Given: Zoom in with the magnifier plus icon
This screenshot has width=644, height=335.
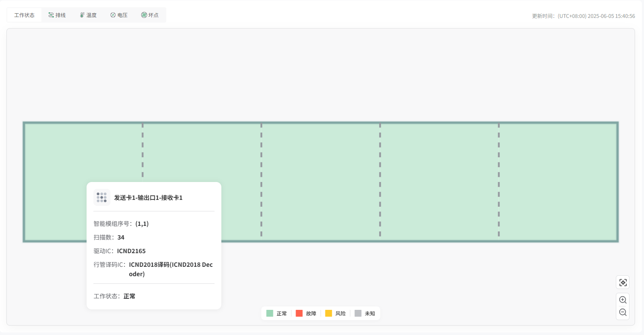Looking at the screenshot, I should coord(623,300).
